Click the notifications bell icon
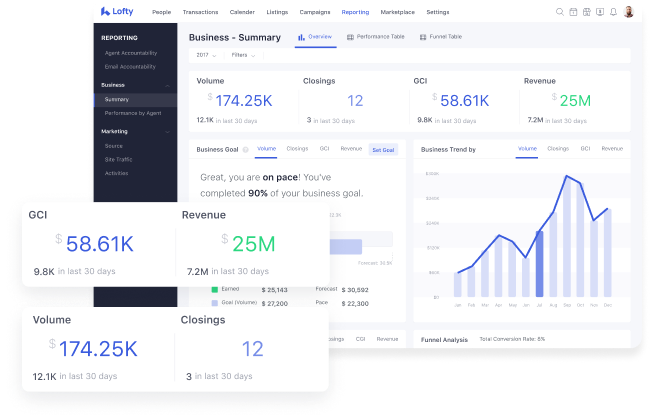Image resolution: width=650 pixels, height=420 pixels. tap(612, 12)
